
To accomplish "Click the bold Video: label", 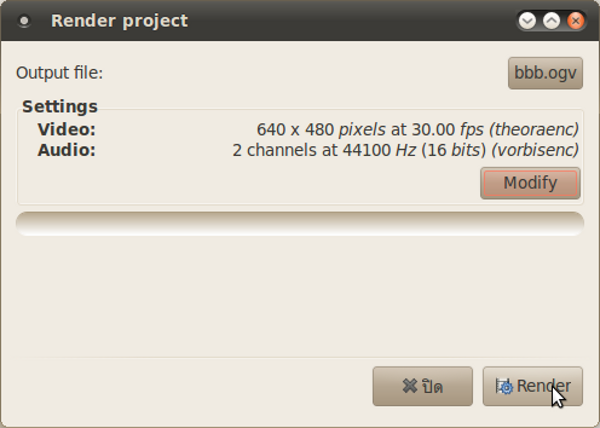I will click(67, 129).
